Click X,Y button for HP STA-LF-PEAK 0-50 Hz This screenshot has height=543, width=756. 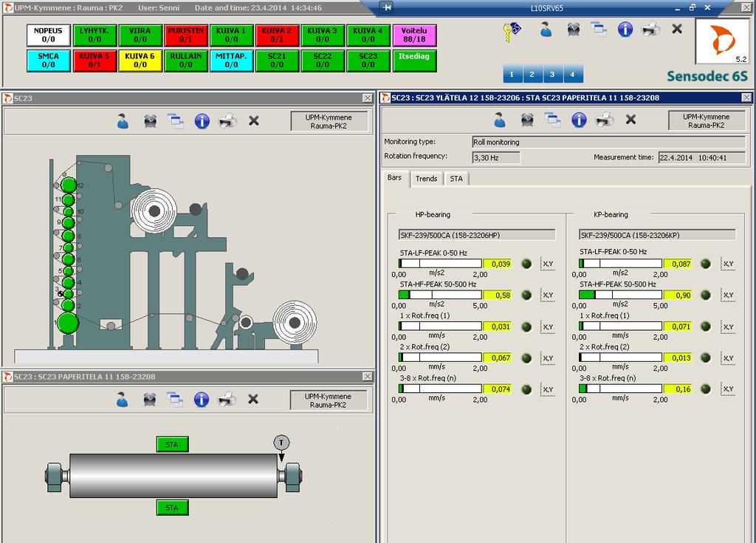548,264
